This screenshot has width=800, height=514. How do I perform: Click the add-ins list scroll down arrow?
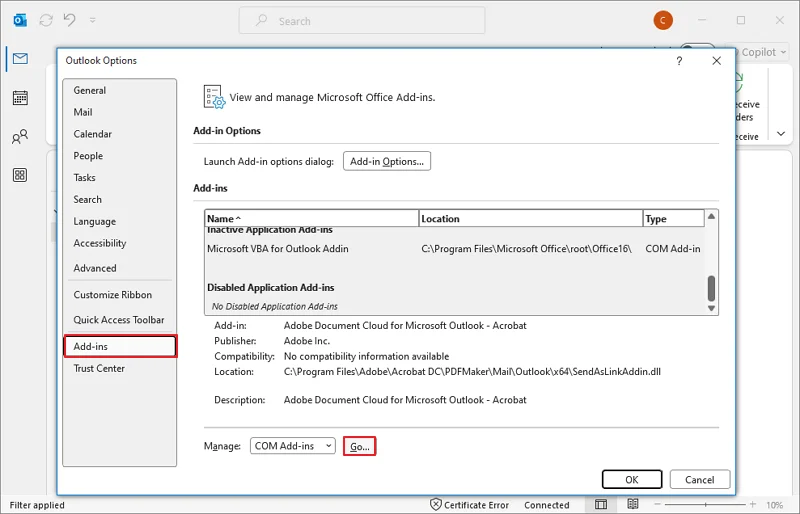click(711, 308)
